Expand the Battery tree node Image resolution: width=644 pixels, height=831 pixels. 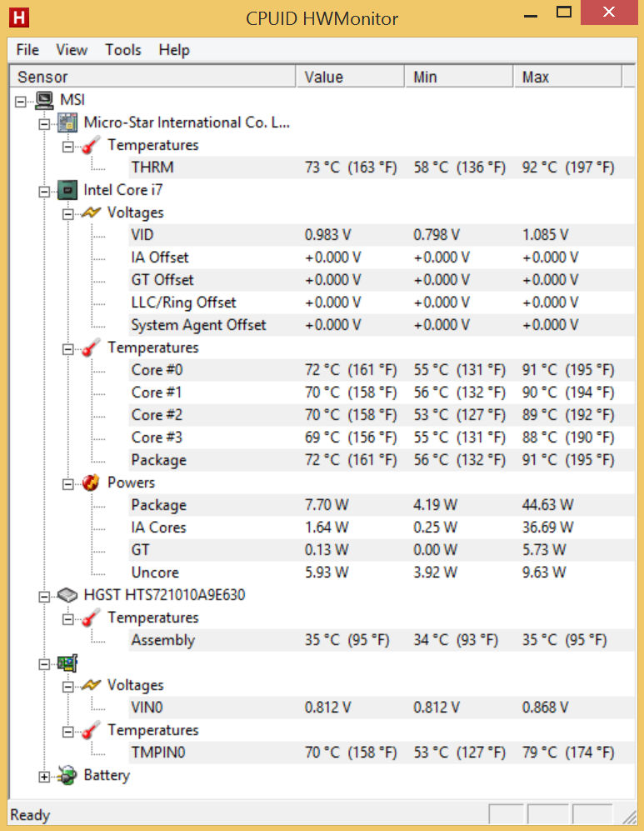(x=44, y=777)
